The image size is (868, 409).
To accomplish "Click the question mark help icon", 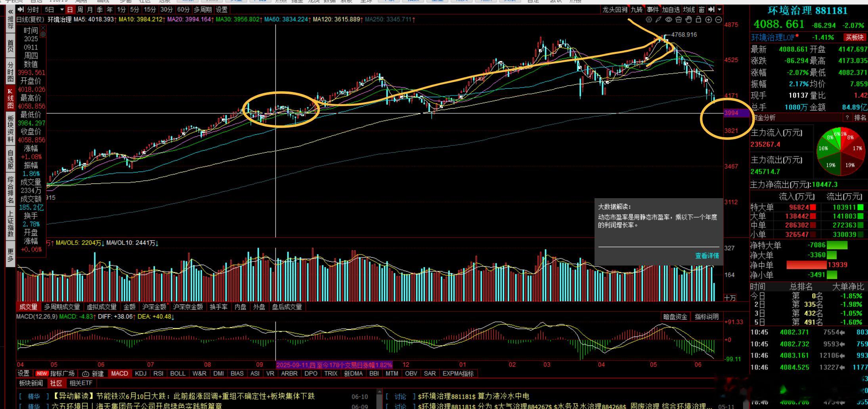I will [847, 118].
